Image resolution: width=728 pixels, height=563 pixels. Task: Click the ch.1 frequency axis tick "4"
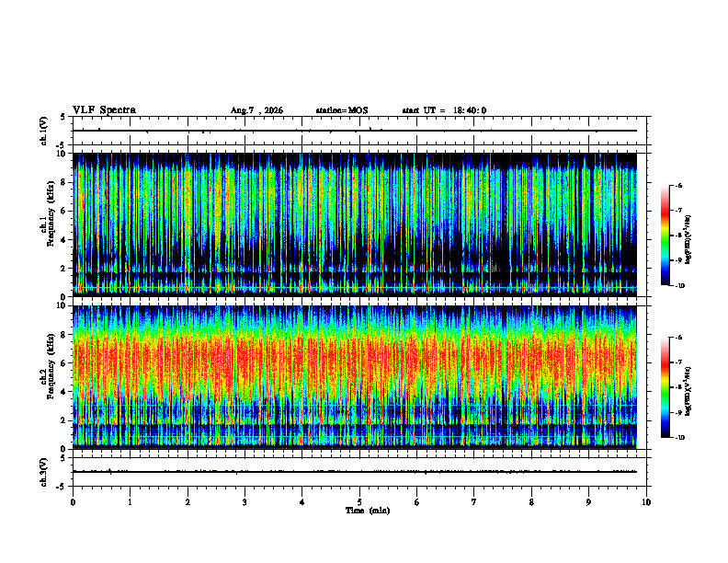click(64, 240)
